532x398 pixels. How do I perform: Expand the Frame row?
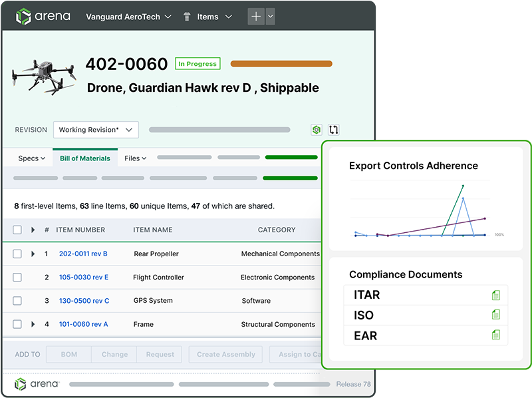coord(33,324)
